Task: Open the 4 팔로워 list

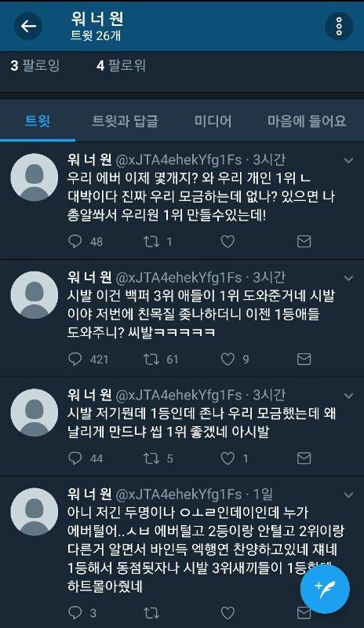Action: point(121,65)
